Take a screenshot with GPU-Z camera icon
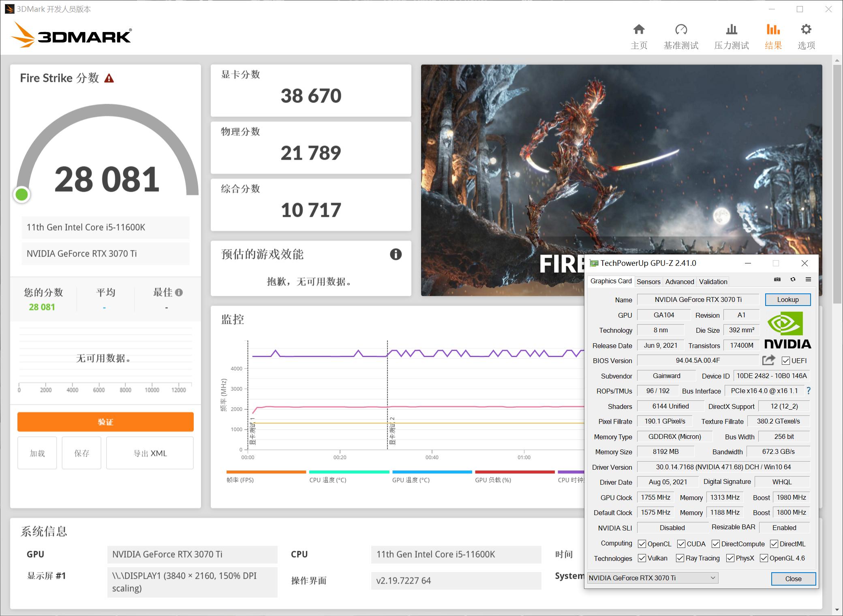The image size is (843, 616). coord(777,280)
